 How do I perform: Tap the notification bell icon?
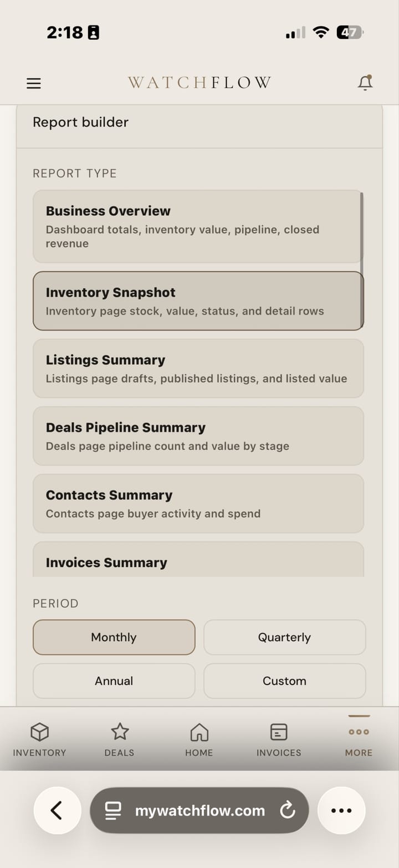click(365, 83)
